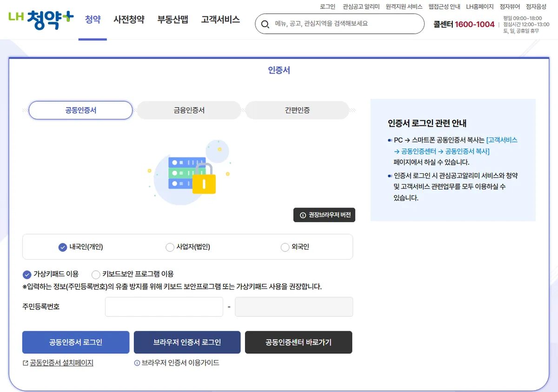
Task: Open the 점자뷰어 link
Action: (510, 7)
